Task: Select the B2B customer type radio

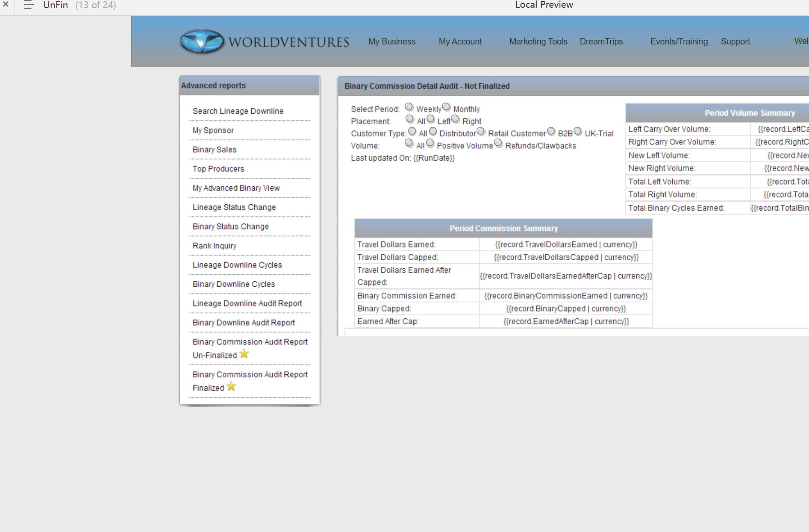Action: pyautogui.click(x=551, y=132)
